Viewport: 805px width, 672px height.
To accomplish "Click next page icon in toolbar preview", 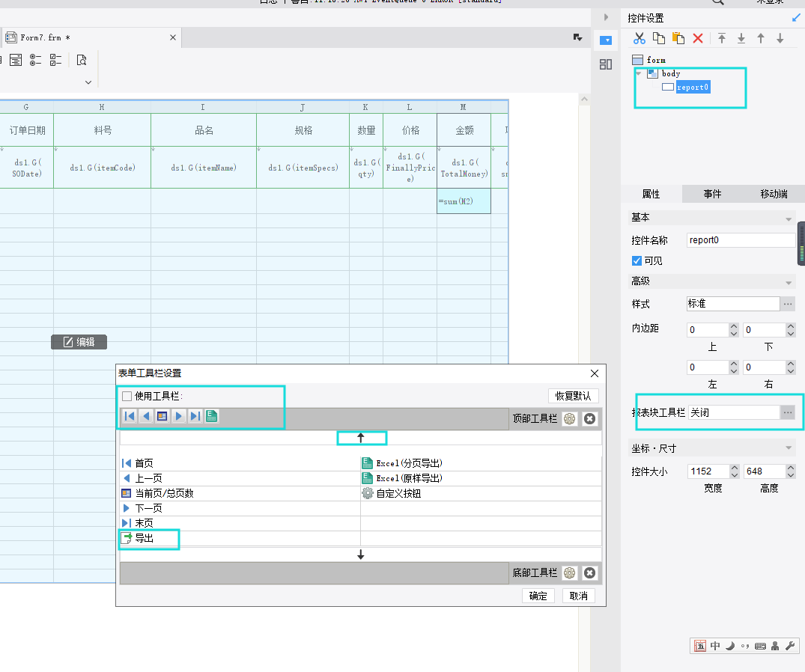I will click(x=179, y=416).
